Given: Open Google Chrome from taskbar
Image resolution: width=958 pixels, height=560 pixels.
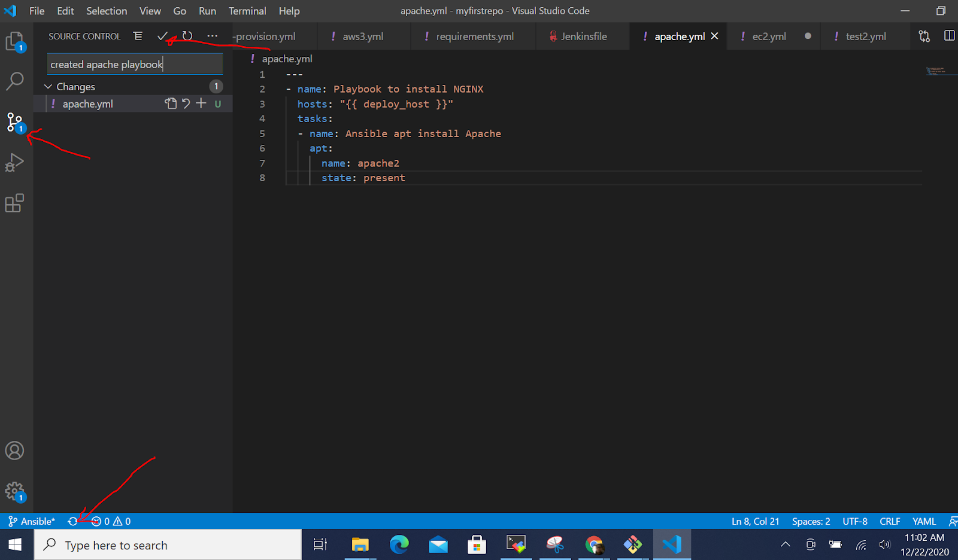Looking at the screenshot, I should 594,544.
